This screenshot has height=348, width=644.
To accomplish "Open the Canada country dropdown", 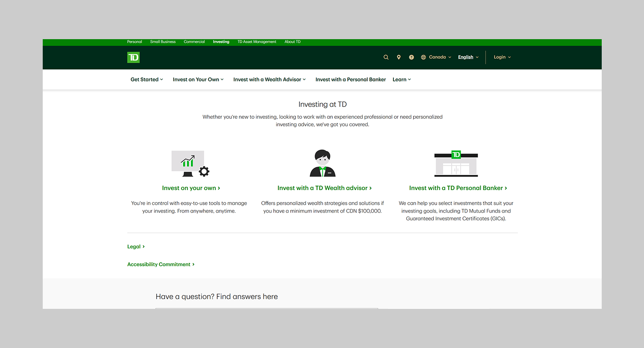I will pyautogui.click(x=440, y=57).
